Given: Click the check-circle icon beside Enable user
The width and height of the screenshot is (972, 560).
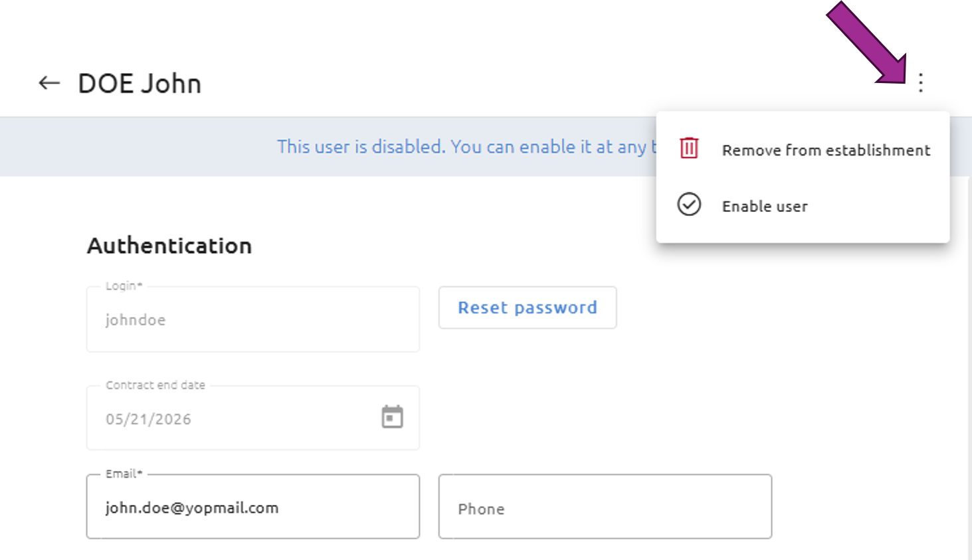Looking at the screenshot, I should click(689, 205).
